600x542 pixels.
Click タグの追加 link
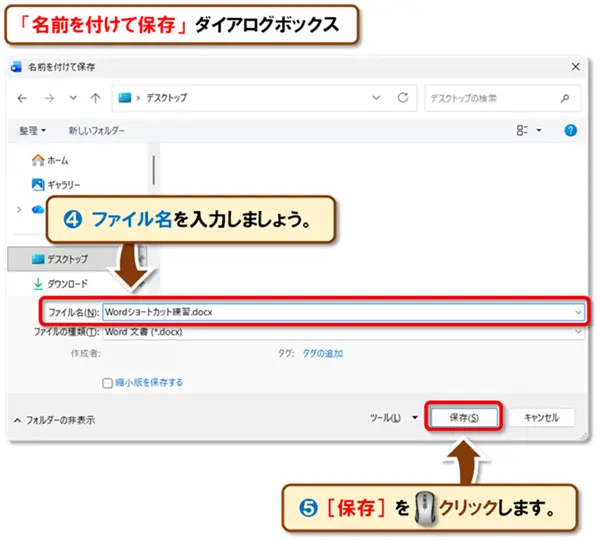tap(323, 353)
